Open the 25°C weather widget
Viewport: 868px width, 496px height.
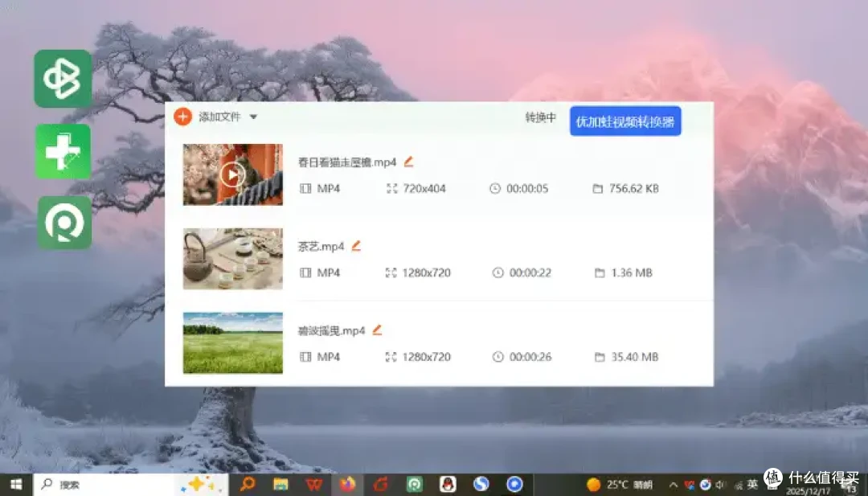(x=620, y=485)
